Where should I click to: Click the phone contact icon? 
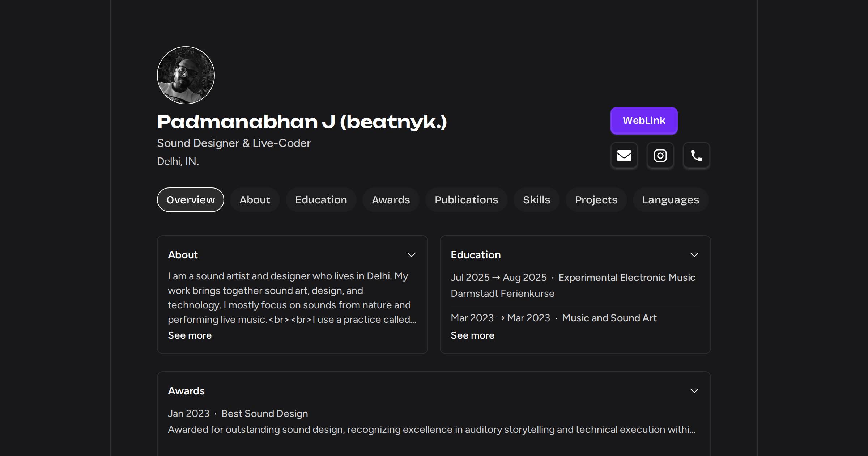click(x=696, y=156)
